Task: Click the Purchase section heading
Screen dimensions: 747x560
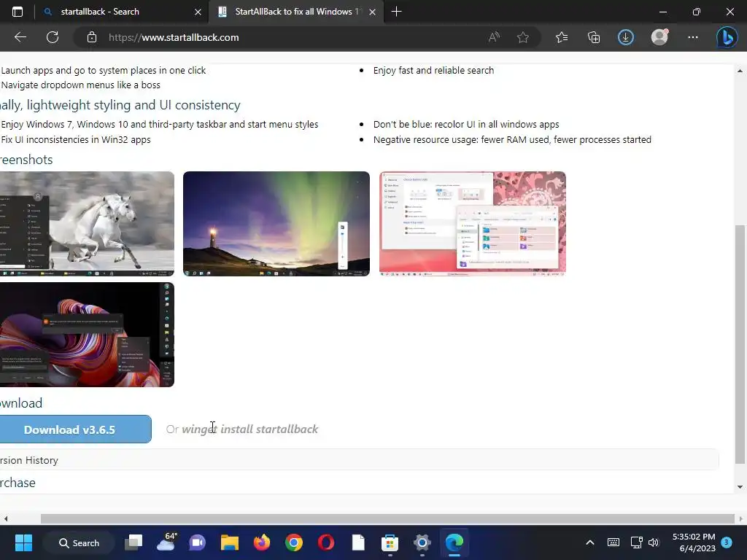Action: click(x=18, y=483)
